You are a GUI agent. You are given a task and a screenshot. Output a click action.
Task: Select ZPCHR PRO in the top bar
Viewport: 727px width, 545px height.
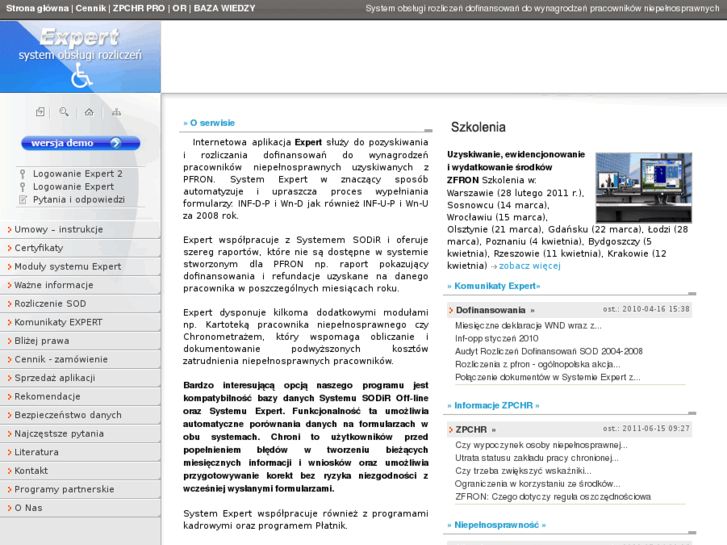pos(139,8)
